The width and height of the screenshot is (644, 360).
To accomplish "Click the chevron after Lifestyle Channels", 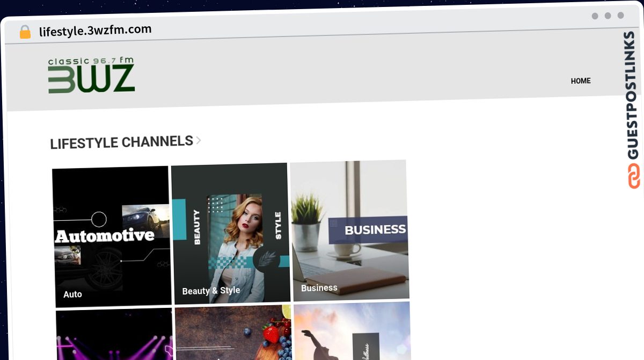I will pos(199,140).
